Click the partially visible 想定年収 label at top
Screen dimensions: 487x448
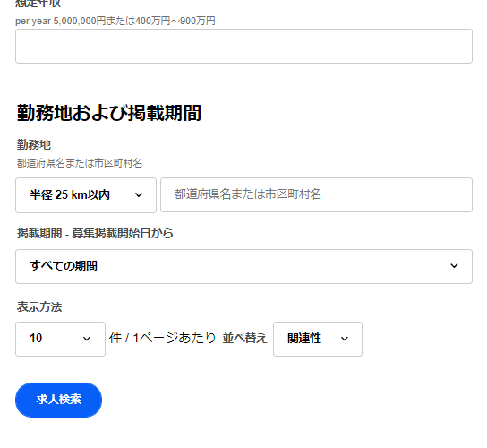click(38, 4)
